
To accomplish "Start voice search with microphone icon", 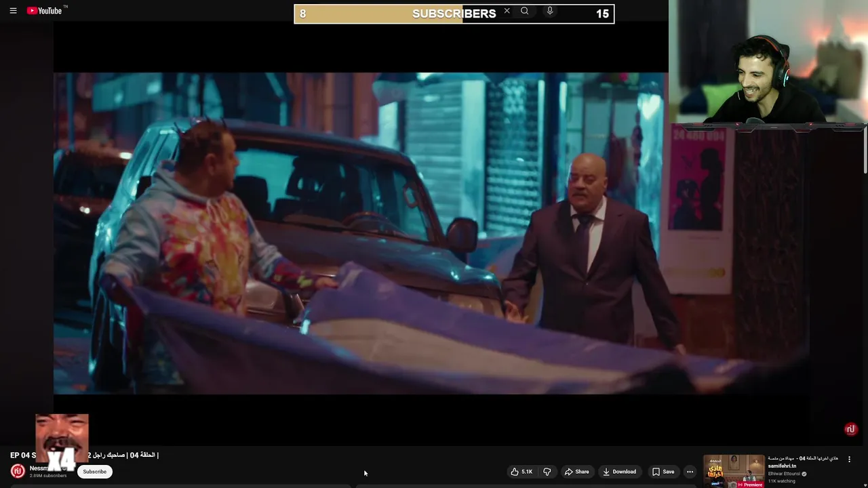I will 550,11.
